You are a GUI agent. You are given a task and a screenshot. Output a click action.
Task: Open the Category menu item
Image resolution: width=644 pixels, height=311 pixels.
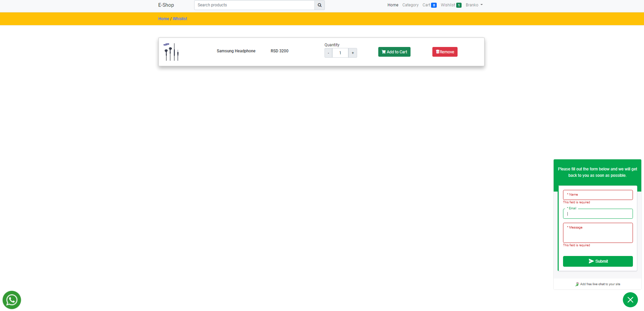point(410,5)
